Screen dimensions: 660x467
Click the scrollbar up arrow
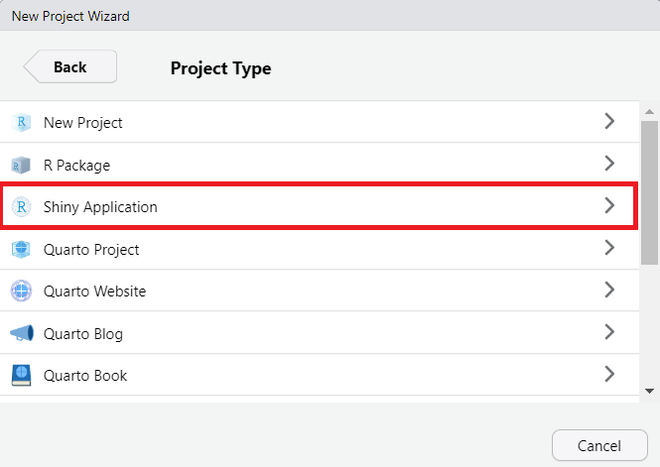pyautogui.click(x=649, y=108)
